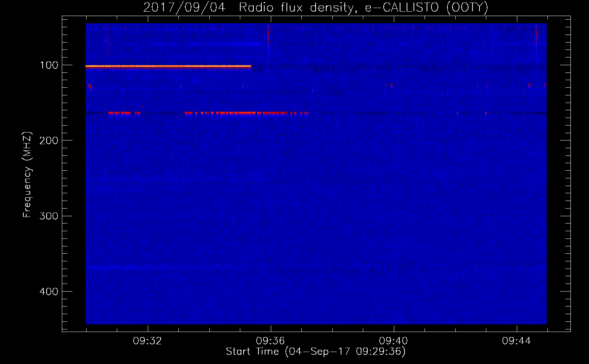Click the 'Frequency (MHZ)' axis label
The width and height of the screenshot is (589, 364).
[x=27, y=175]
